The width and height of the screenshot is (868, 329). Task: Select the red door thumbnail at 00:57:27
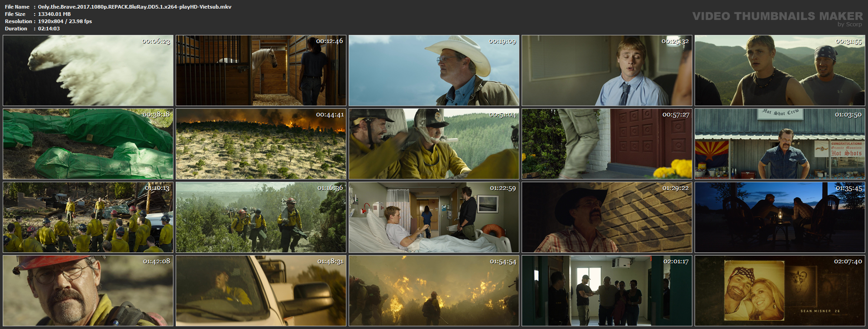tap(607, 144)
